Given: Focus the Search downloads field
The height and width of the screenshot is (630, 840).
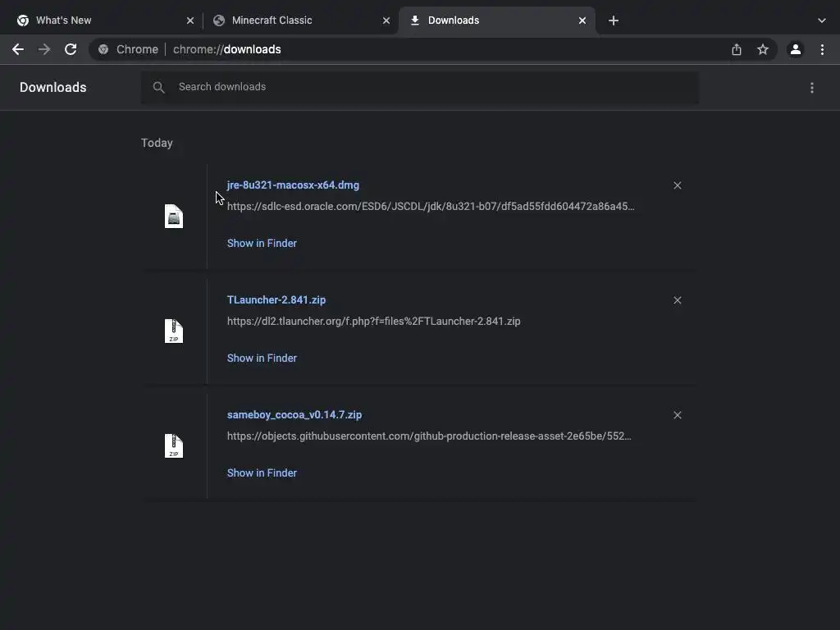Looking at the screenshot, I should pos(419,87).
